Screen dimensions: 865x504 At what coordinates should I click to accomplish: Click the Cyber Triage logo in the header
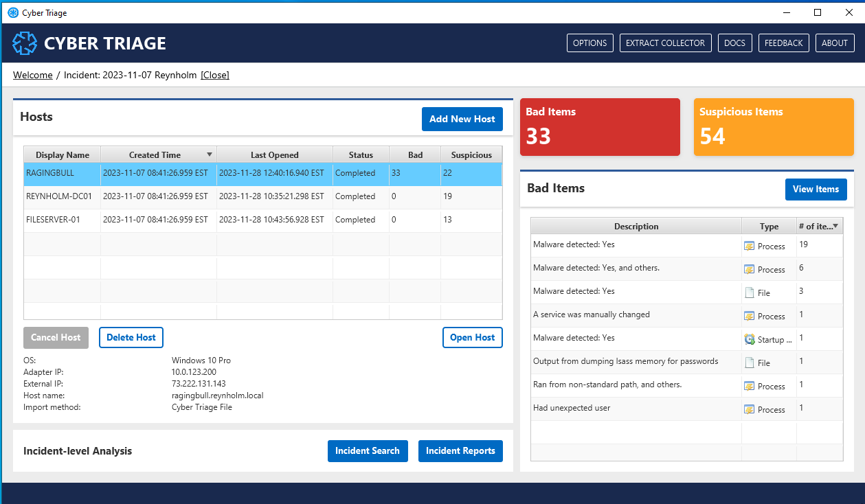tap(25, 43)
